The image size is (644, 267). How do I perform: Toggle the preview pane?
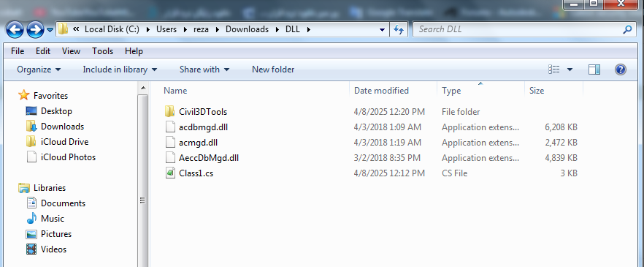click(594, 69)
